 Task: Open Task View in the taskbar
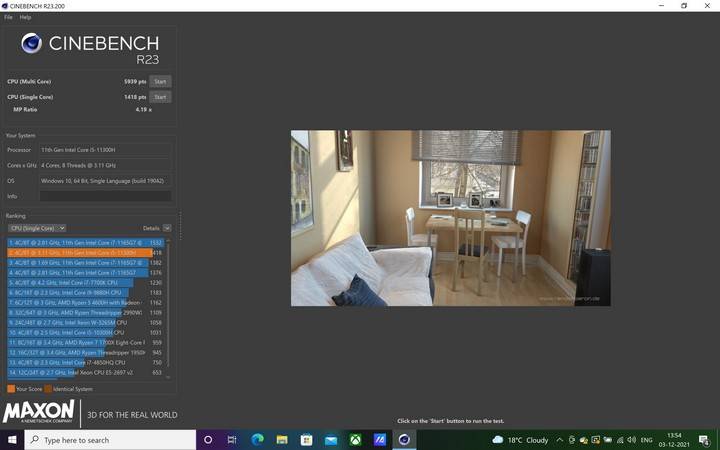231,439
